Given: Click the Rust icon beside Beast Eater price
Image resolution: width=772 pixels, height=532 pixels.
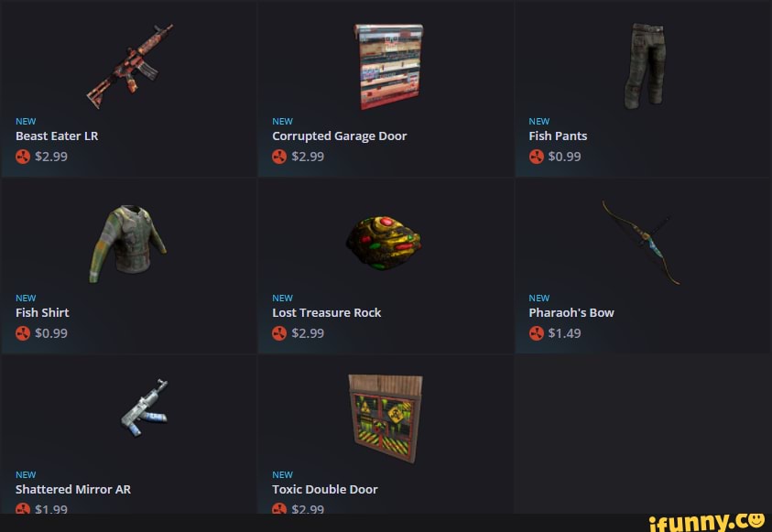Looking at the screenshot, I should click(23, 157).
